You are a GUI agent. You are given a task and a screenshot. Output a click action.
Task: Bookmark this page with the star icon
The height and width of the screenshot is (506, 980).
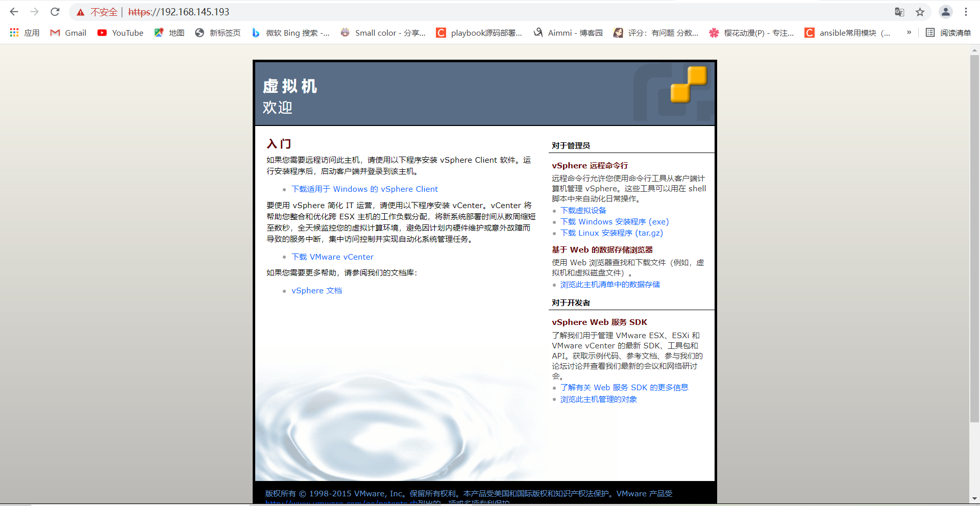[x=920, y=12]
